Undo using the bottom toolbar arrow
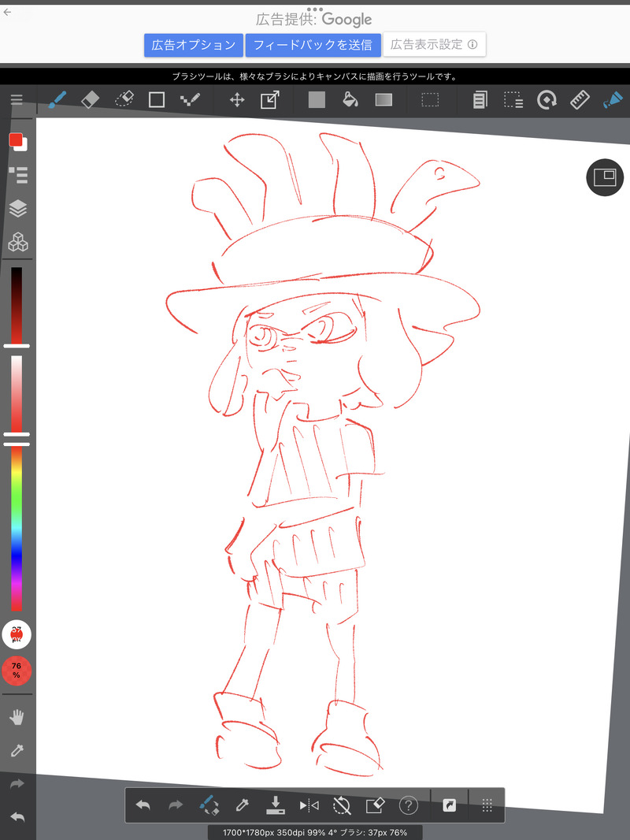This screenshot has width=630, height=840. [143, 805]
